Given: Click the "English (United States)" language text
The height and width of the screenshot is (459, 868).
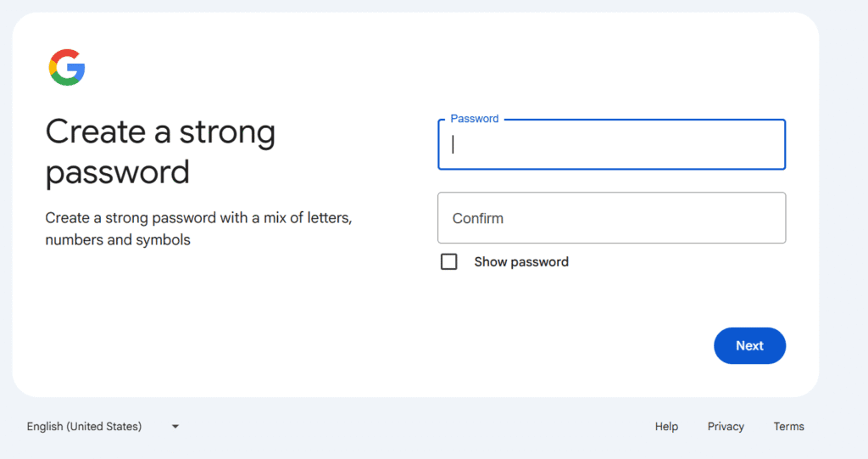Looking at the screenshot, I should (x=84, y=427).
